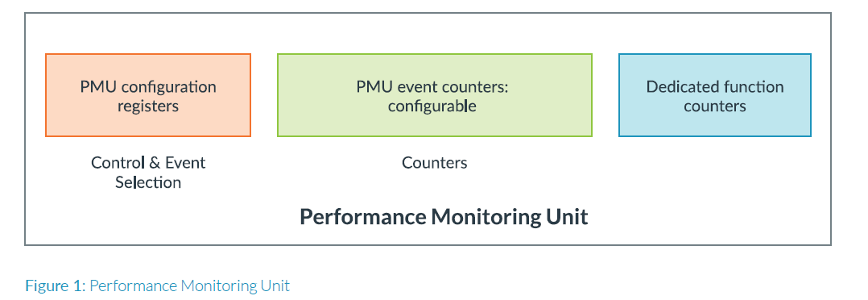
Task: Click the word 'registers' in orange box
Action: [x=148, y=106]
